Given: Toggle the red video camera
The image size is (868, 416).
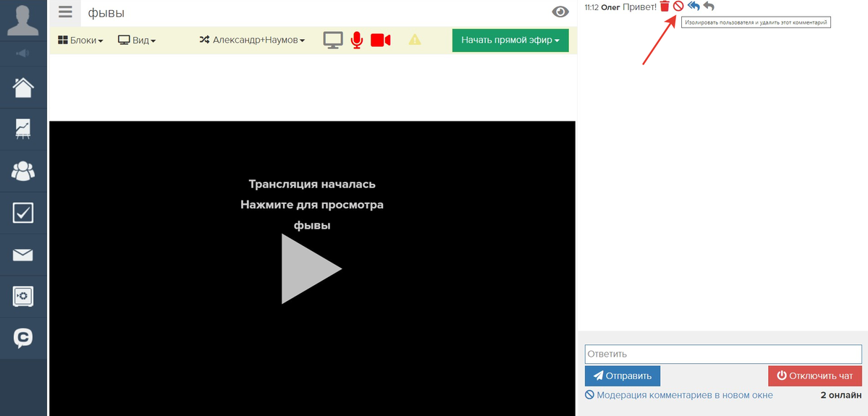Looking at the screenshot, I should (x=381, y=40).
